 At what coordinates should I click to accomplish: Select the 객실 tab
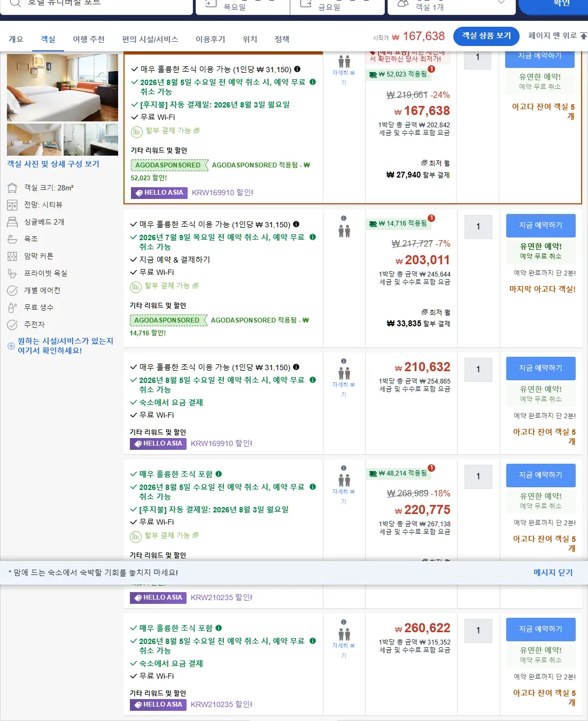pyautogui.click(x=48, y=39)
